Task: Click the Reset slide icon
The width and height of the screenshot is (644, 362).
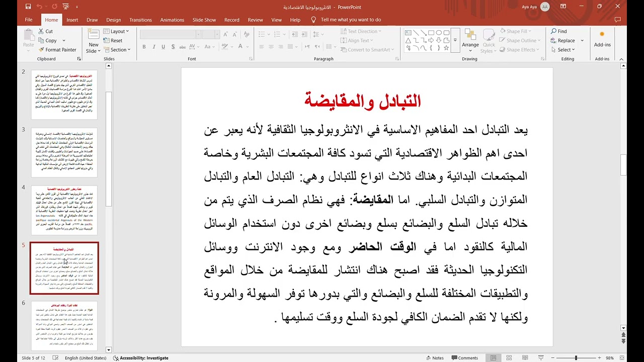Action: (113, 40)
